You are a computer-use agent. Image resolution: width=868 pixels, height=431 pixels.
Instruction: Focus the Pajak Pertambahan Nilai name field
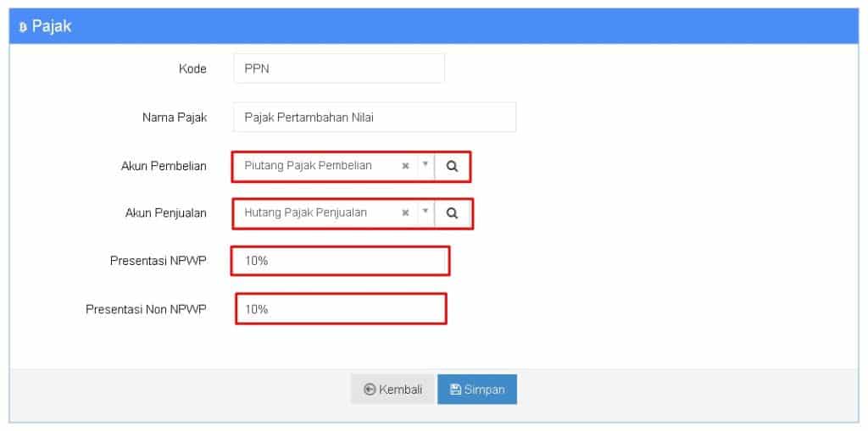(375, 117)
